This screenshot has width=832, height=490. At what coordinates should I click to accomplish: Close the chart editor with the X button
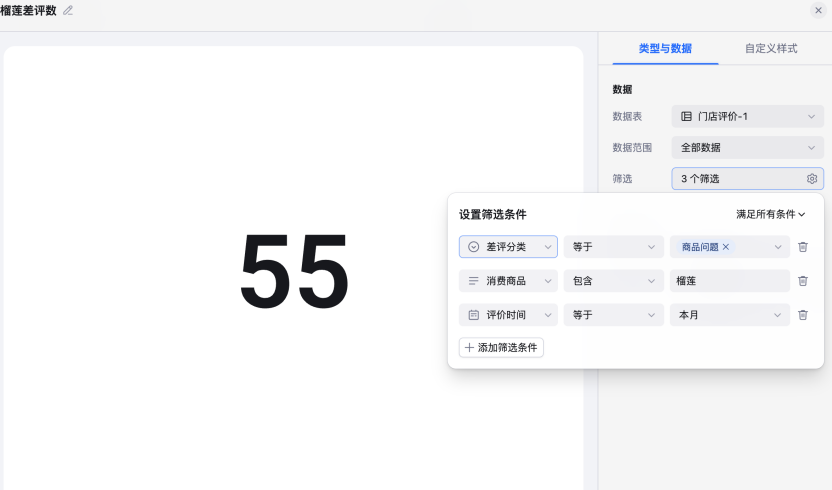818,10
